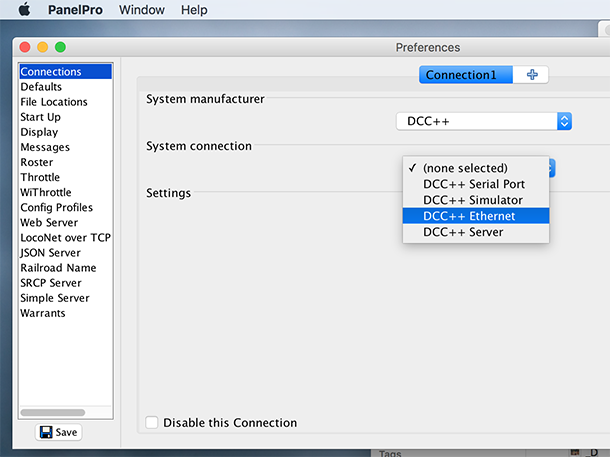Choose DCC++ Ethernet from the dropdown list
The image size is (610, 457).
click(476, 216)
